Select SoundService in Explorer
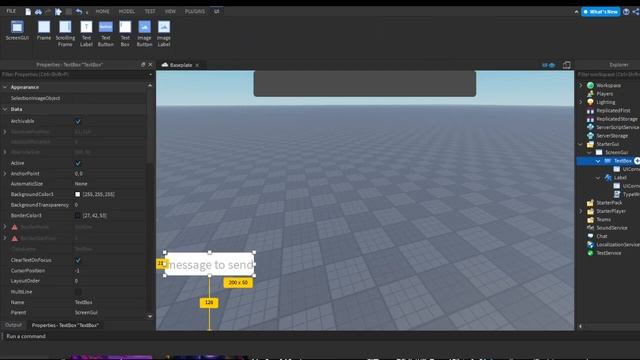 click(611, 228)
